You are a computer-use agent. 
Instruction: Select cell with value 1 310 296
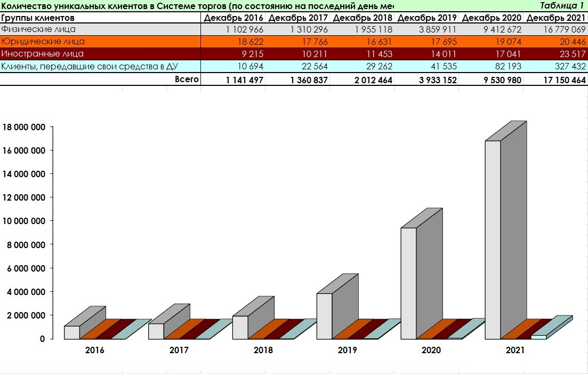click(297, 29)
